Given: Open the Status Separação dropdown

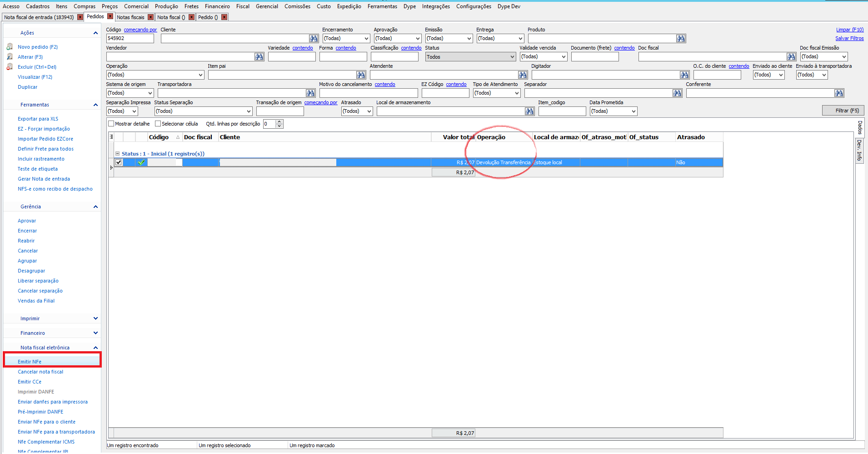Looking at the screenshot, I should point(249,111).
